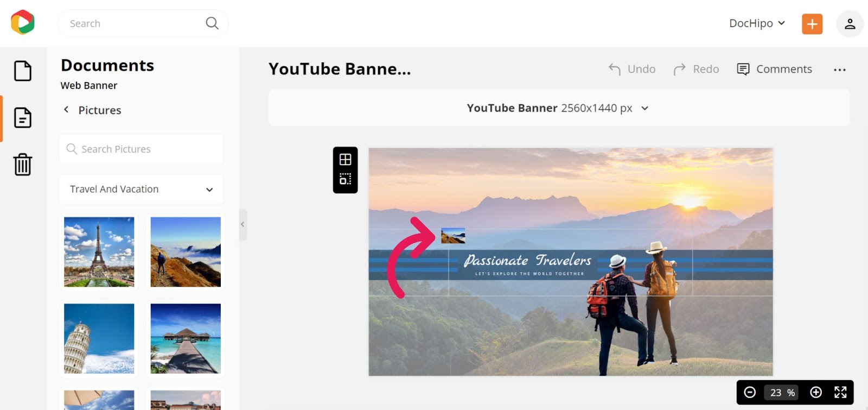868x410 pixels.
Task: Select the Eiffel Tower picture thumbnail
Action: [x=99, y=252]
